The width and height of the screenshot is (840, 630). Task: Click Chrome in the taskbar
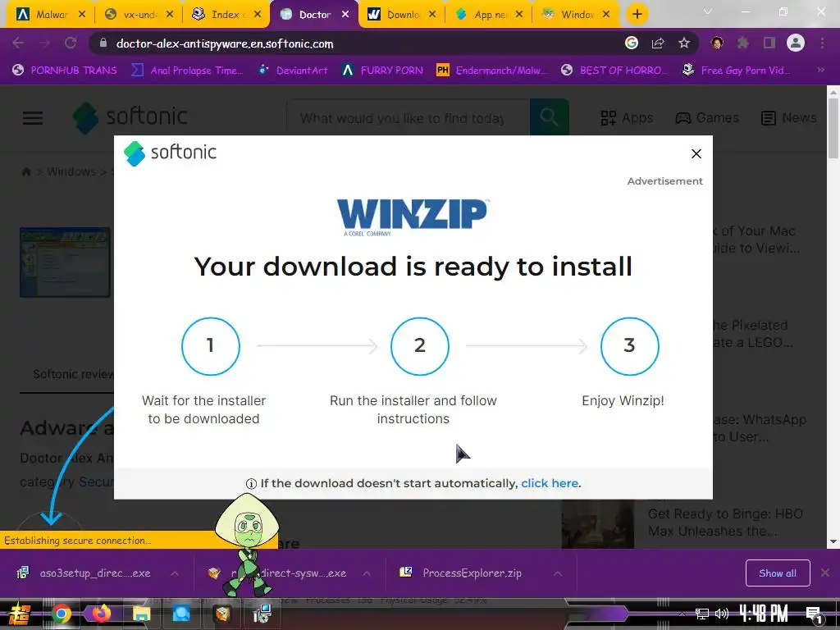(62, 614)
